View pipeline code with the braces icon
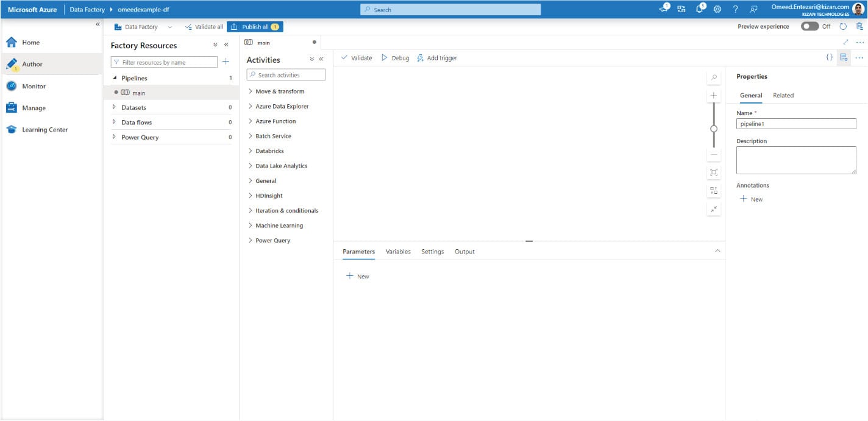Image resolution: width=868 pixels, height=421 pixels. pos(828,57)
